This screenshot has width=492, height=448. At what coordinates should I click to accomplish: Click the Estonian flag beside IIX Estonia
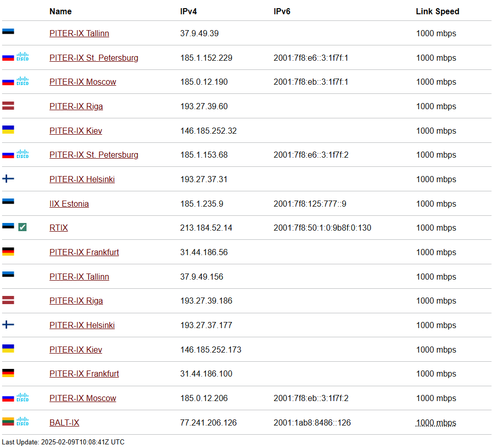pos(8,202)
